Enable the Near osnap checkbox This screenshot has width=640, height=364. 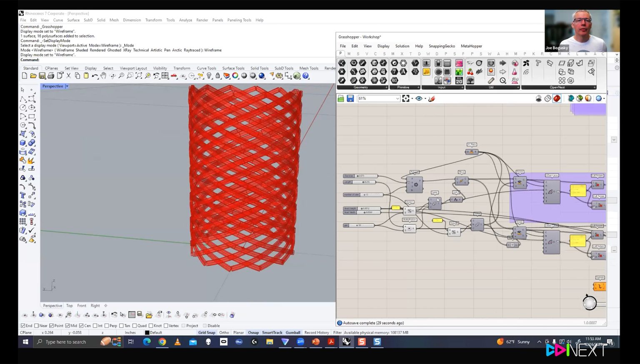(x=37, y=326)
